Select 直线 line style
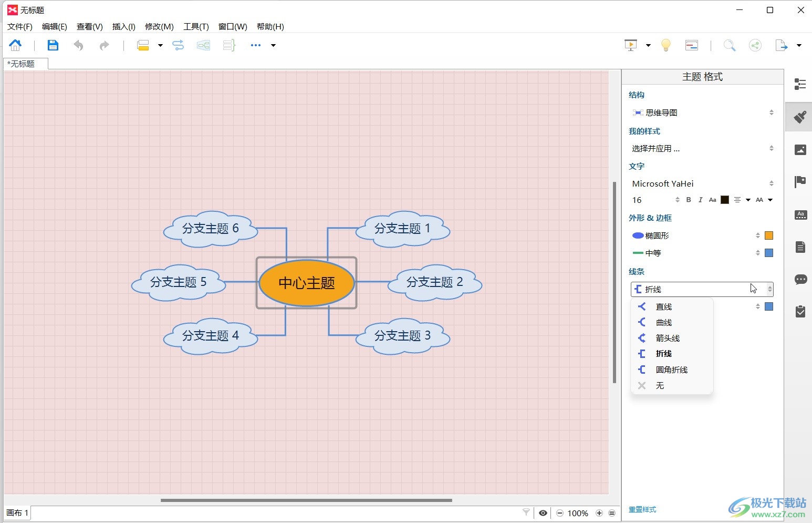 pos(672,307)
